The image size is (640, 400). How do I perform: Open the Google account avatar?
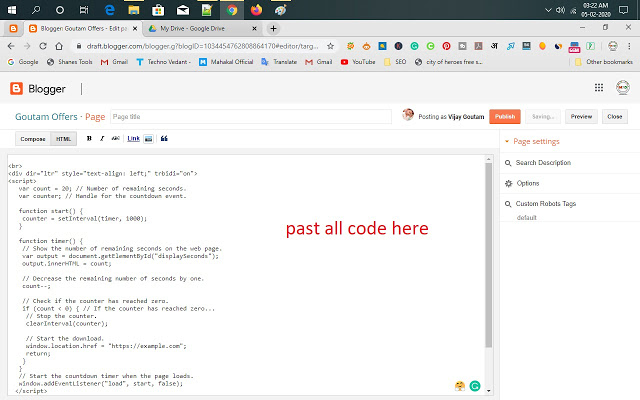(x=623, y=87)
